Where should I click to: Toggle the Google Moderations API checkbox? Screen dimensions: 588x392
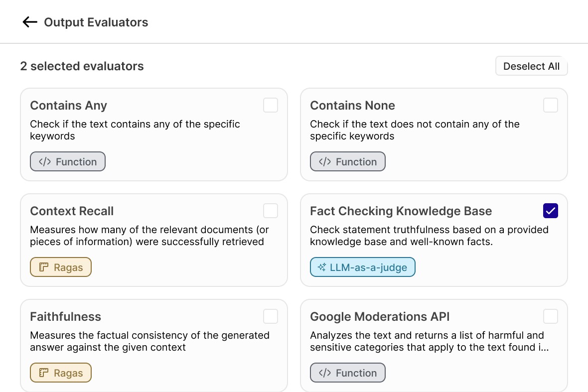pyautogui.click(x=551, y=316)
